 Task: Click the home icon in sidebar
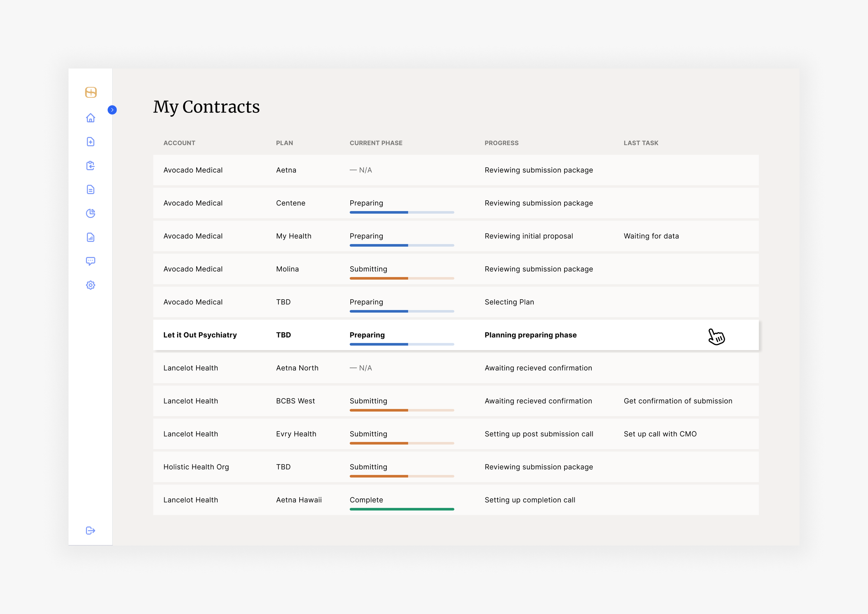pyautogui.click(x=90, y=118)
